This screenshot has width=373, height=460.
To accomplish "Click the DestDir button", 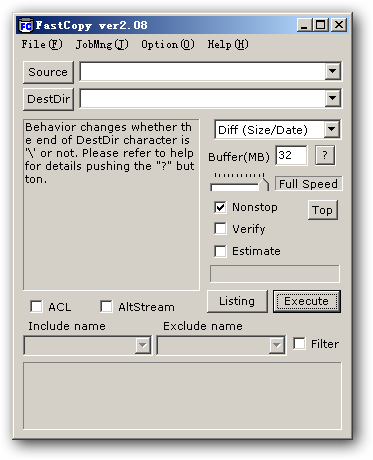I will 48,99.
